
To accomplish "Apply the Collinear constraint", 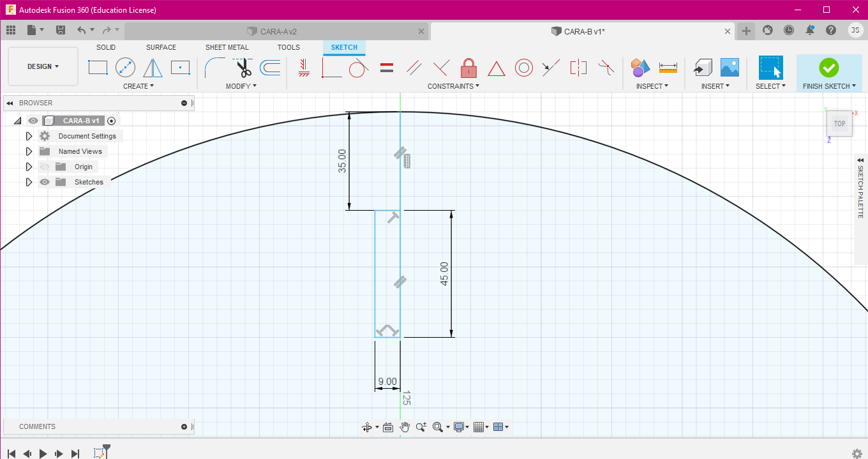I will coord(551,67).
